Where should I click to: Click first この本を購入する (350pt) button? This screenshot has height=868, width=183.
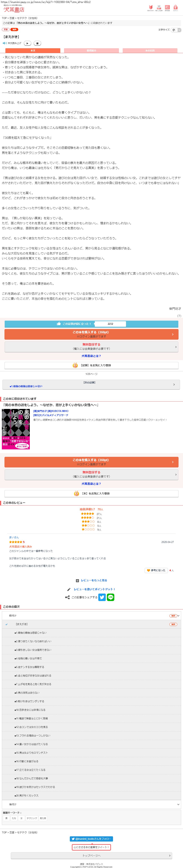pos(91,334)
